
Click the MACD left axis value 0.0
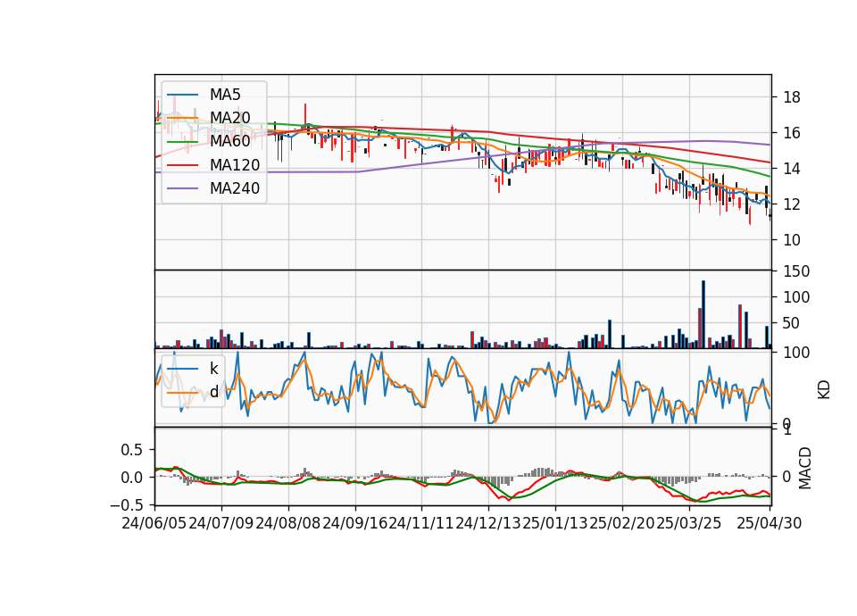pyautogui.click(x=131, y=477)
